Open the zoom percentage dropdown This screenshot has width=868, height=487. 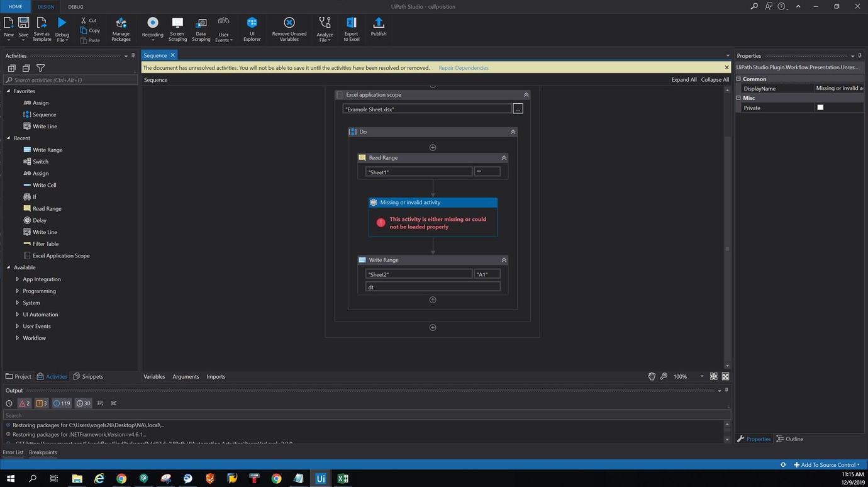[x=701, y=376]
